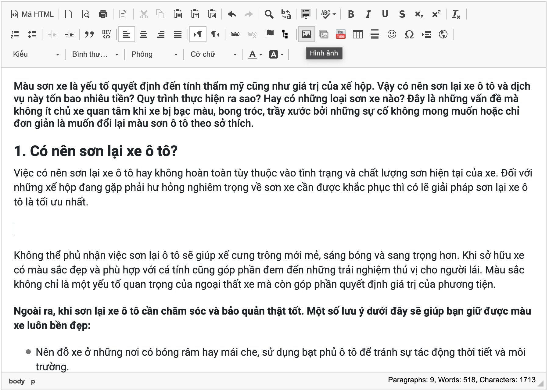Expand the Phông font dropdown

(x=154, y=54)
